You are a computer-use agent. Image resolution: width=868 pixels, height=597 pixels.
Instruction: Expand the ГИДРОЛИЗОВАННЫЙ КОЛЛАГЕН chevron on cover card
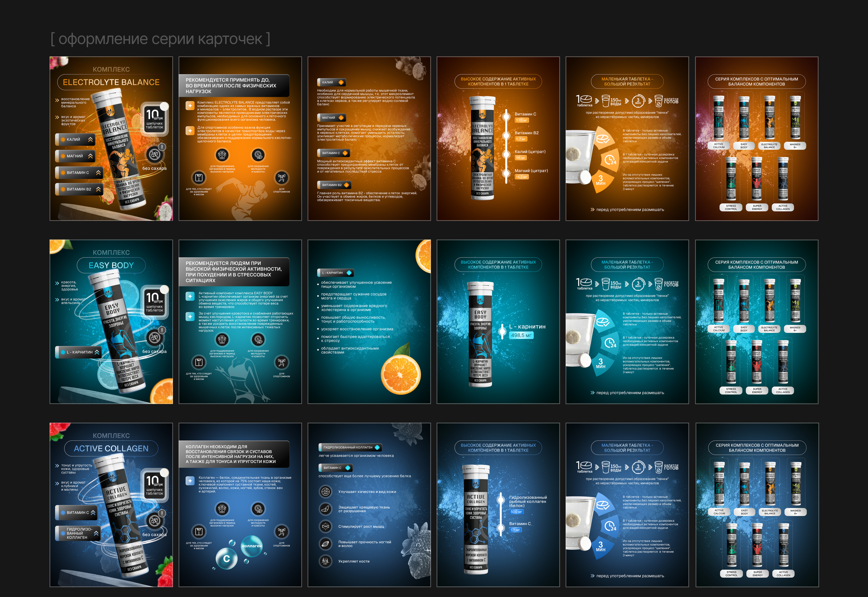coord(96,534)
